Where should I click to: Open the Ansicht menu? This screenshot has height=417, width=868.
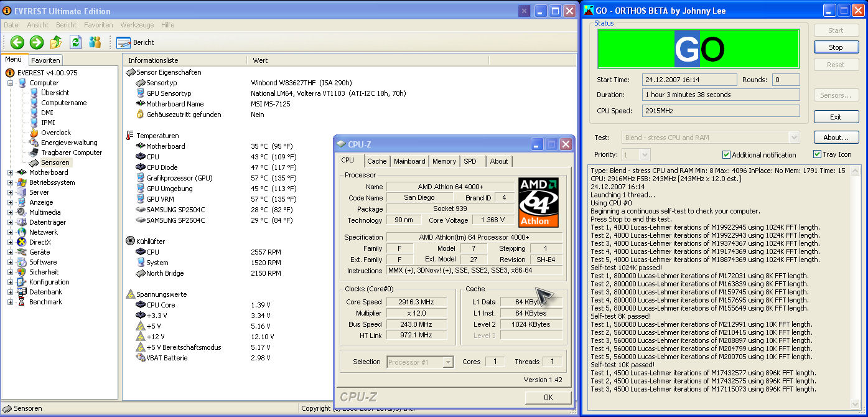point(38,25)
